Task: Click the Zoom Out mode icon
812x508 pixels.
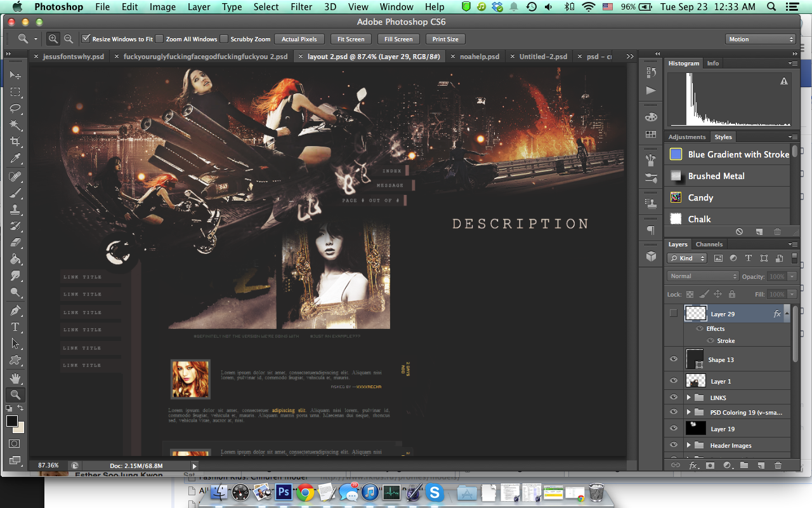Action: 68,39
